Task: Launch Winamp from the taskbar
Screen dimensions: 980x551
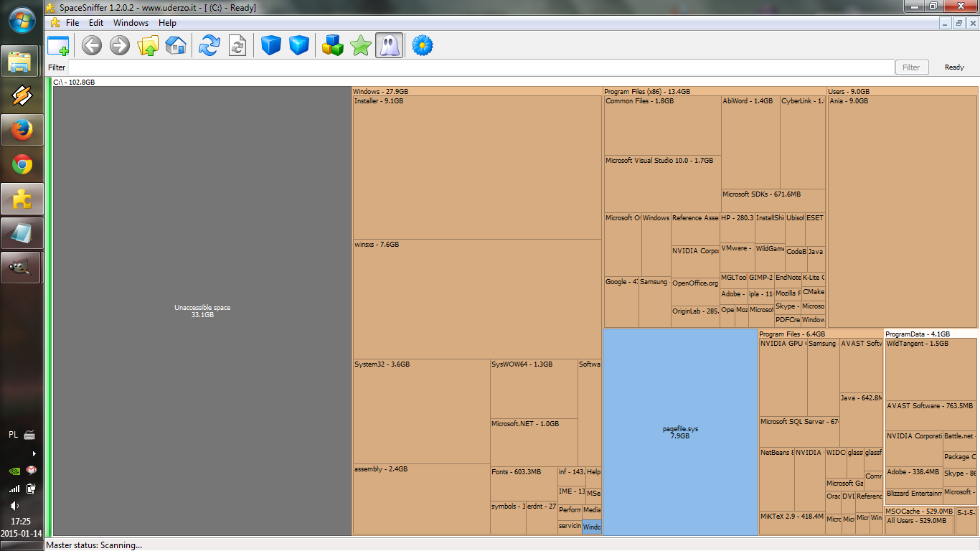Action: coord(22,95)
